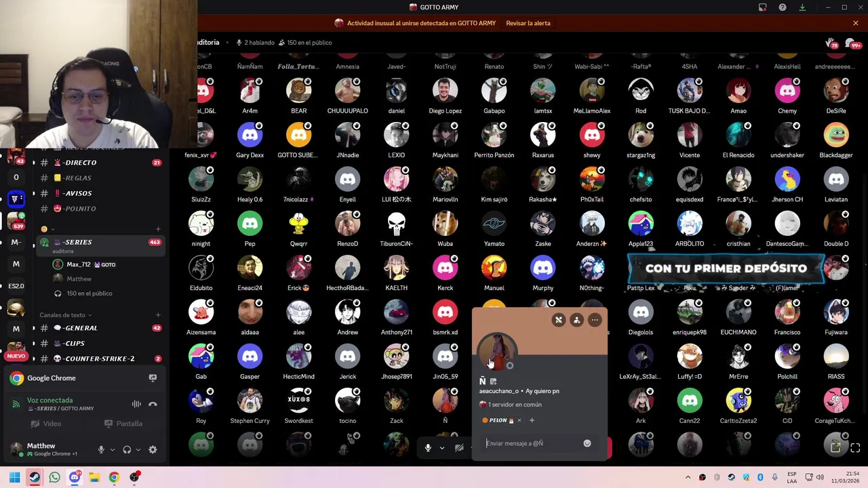Open the Discord inbox icon in title bar
This screenshot has height=488, width=868.
click(762, 7)
